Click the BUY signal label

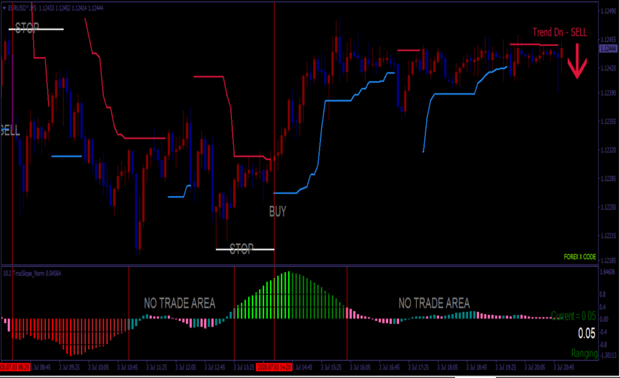[278, 212]
